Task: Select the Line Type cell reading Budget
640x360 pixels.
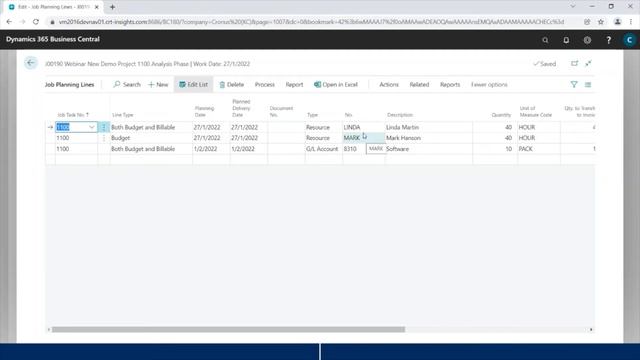Action: pyautogui.click(x=151, y=138)
